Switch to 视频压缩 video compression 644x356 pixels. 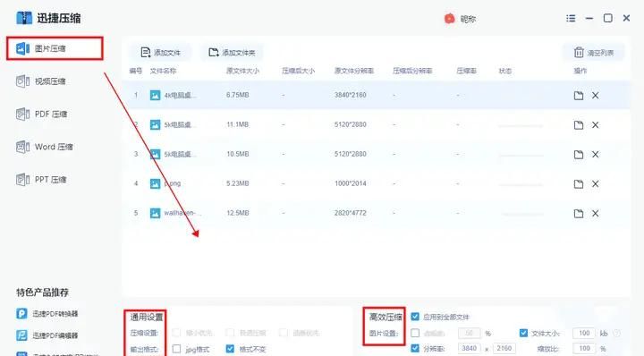coord(41,81)
